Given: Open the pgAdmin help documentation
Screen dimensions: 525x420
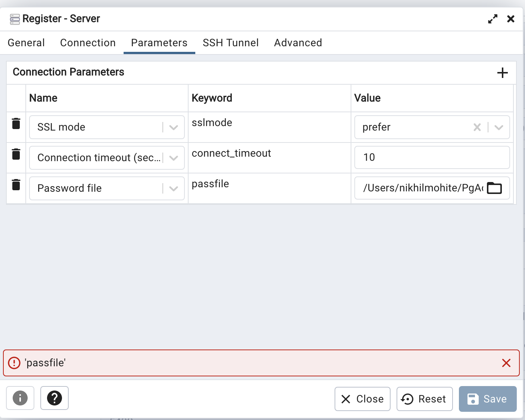Looking at the screenshot, I should tap(54, 398).
